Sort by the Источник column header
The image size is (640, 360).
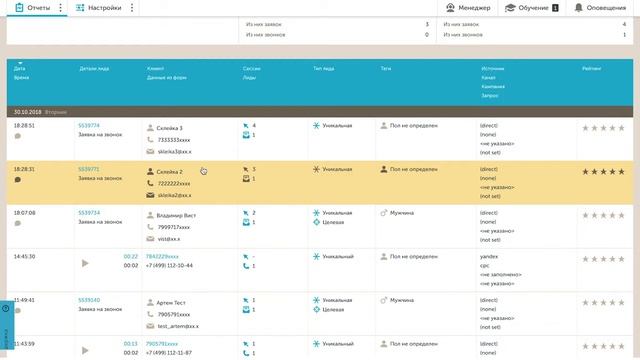[x=493, y=69]
